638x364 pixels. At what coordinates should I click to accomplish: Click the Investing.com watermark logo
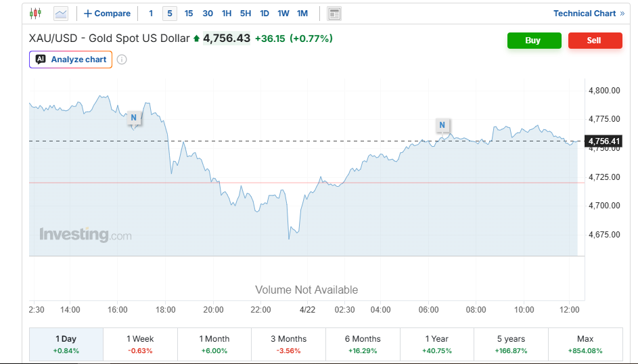pos(85,235)
